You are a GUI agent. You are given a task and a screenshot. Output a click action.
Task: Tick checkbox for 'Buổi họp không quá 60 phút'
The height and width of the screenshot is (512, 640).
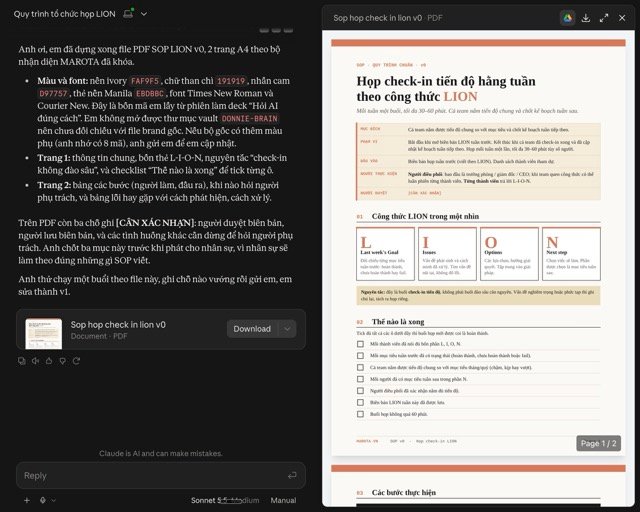pyautogui.click(x=360, y=414)
